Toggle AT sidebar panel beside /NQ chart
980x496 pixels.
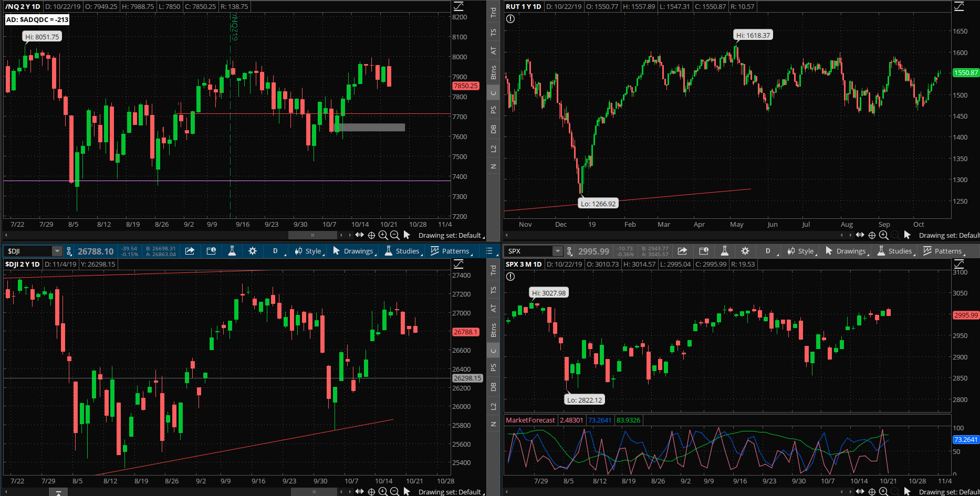tap(493, 50)
